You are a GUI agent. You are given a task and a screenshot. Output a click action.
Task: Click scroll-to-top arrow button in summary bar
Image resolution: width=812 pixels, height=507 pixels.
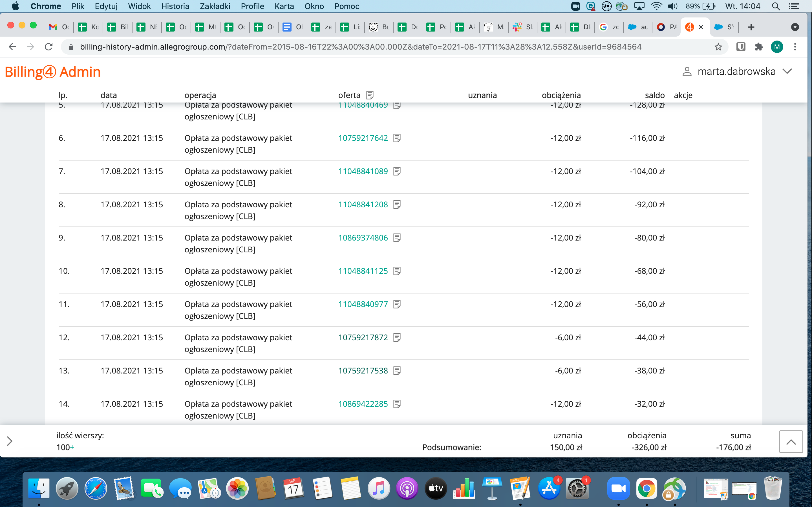point(791,442)
